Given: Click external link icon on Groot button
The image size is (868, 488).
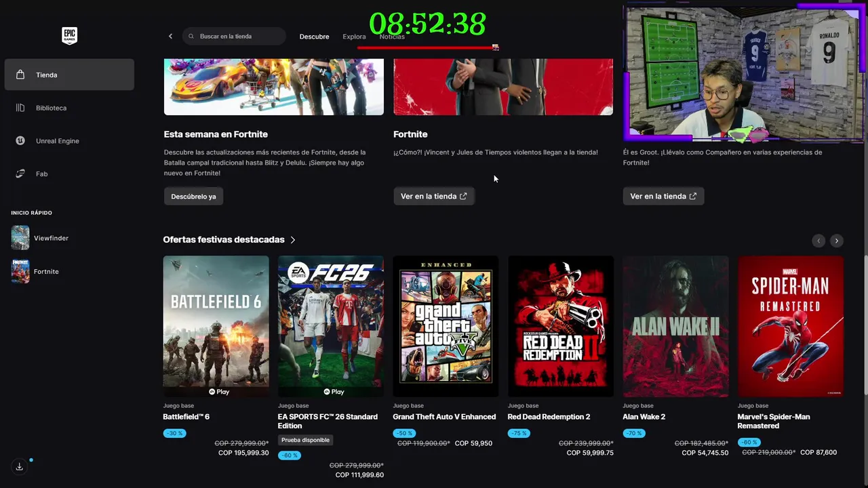Looking at the screenshot, I should [692, 196].
